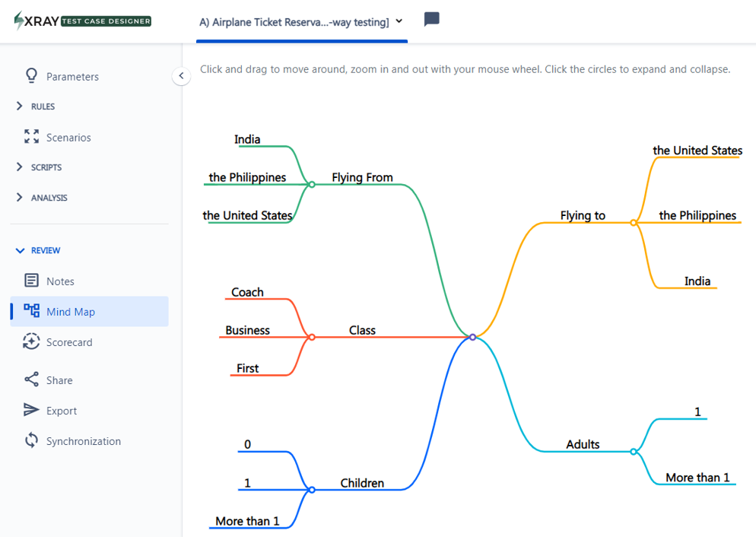Open the comments chat bubble icon

[x=431, y=20]
